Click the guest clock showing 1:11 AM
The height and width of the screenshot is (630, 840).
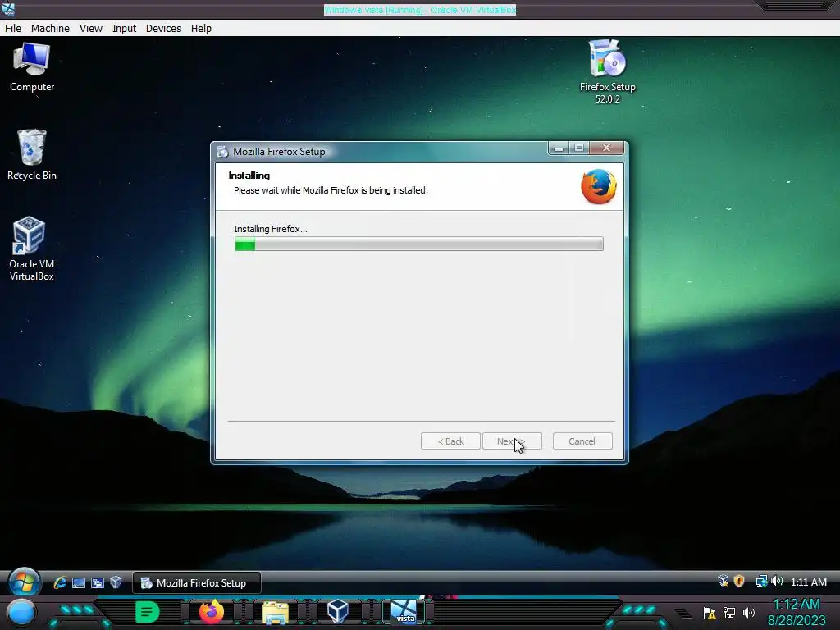[x=808, y=582]
